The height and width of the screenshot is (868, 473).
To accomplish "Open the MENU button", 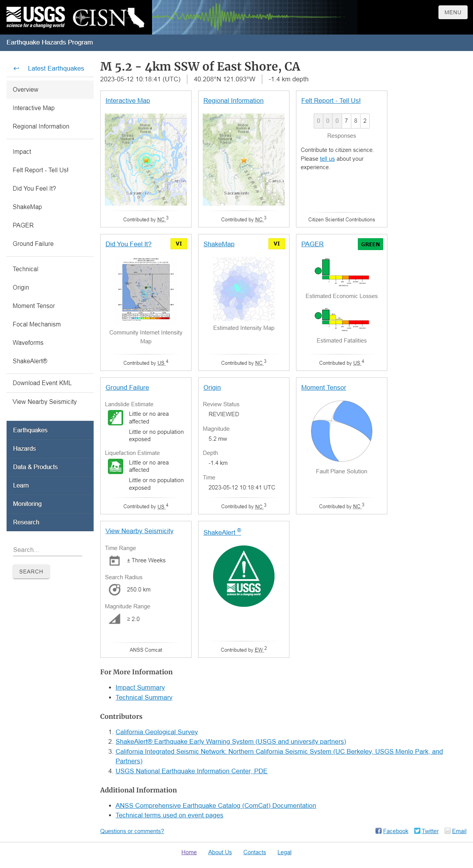I will pos(453,12).
